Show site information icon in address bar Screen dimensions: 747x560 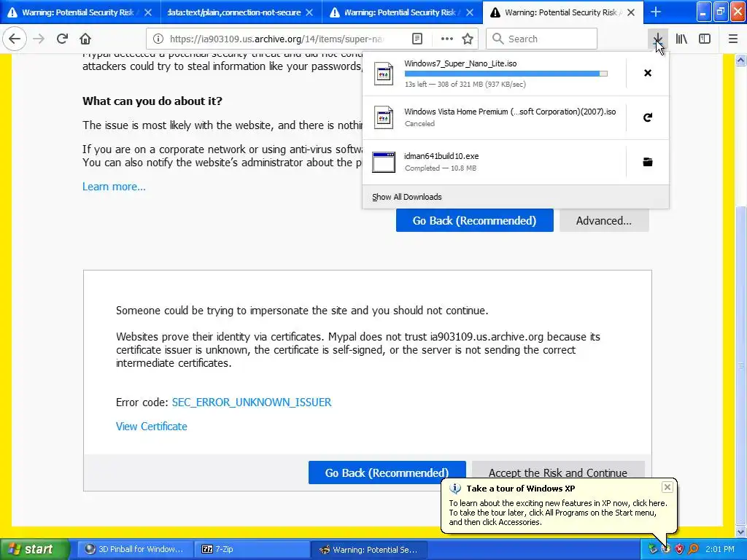158,39
